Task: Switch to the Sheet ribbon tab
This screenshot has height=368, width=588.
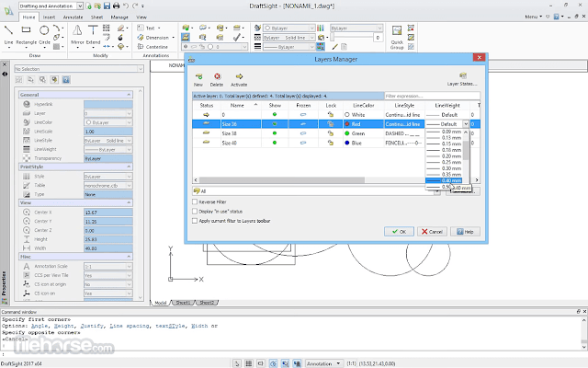Action: pyautogui.click(x=96, y=17)
